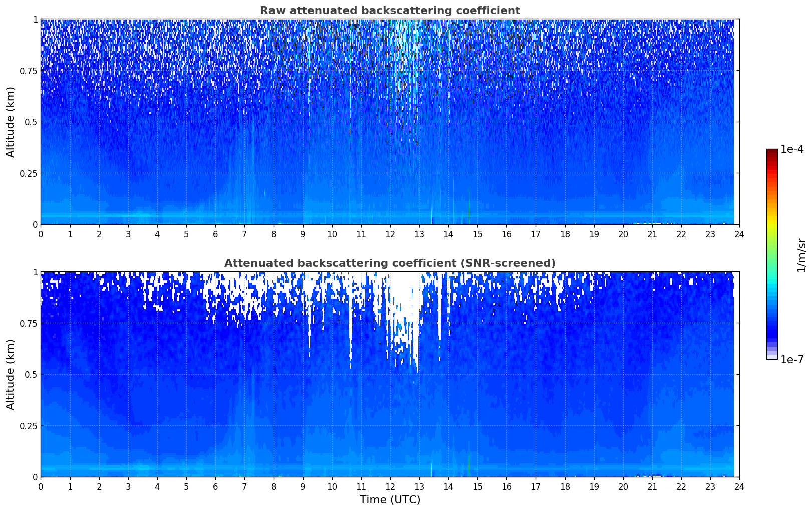Click the green spike near 14.7 UTC in top plot
The width and height of the screenshot is (812, 511).
pyautogui.click(x=469, y=205)
